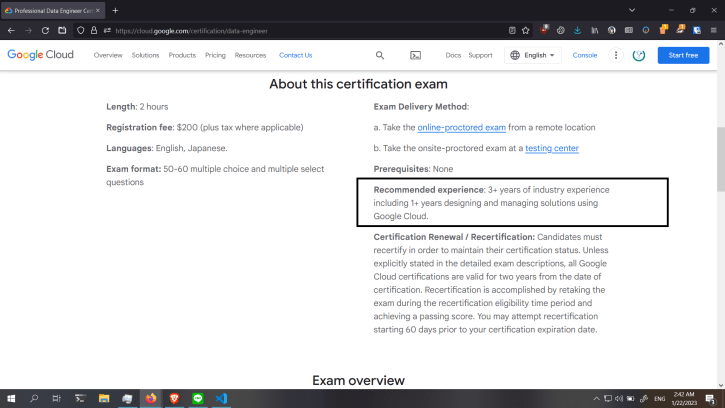Open the tracking protection shield icon
This screenshot has width=725, height=408.
[x=80, y=31]
